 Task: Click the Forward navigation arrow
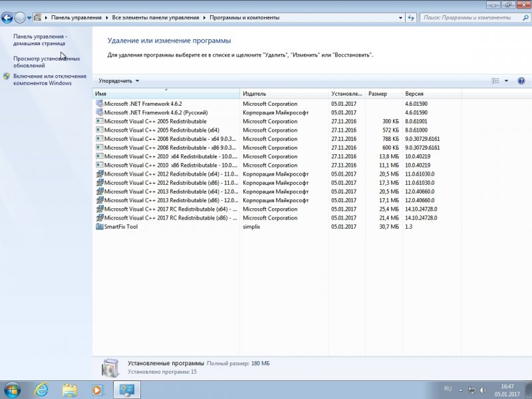click(20, 18)
